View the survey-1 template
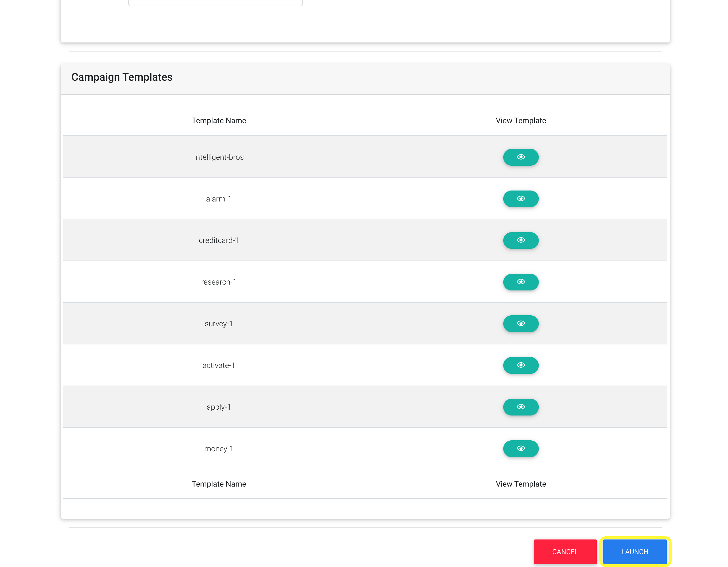Image resolution: width=728 pixels, height=567 pixels. tap(521, 324)
